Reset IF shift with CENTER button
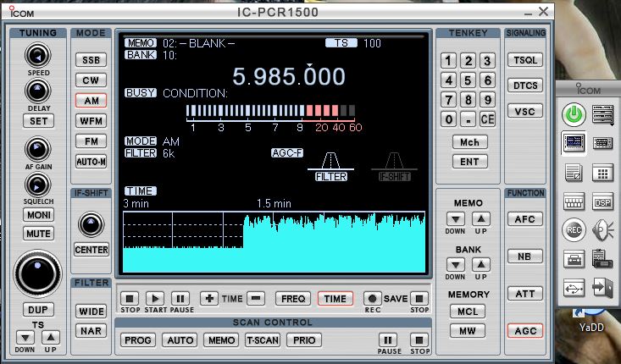 (91, 250)
